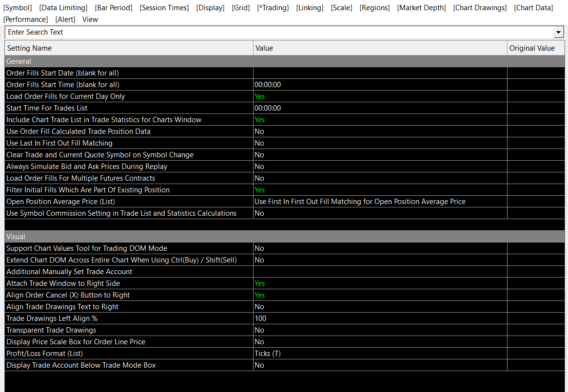Toggle Always Simulate Bid and Ask Prices value

point(380,167)
